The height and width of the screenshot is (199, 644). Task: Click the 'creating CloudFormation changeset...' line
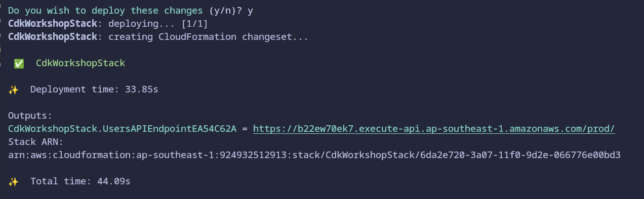point(208,37)
